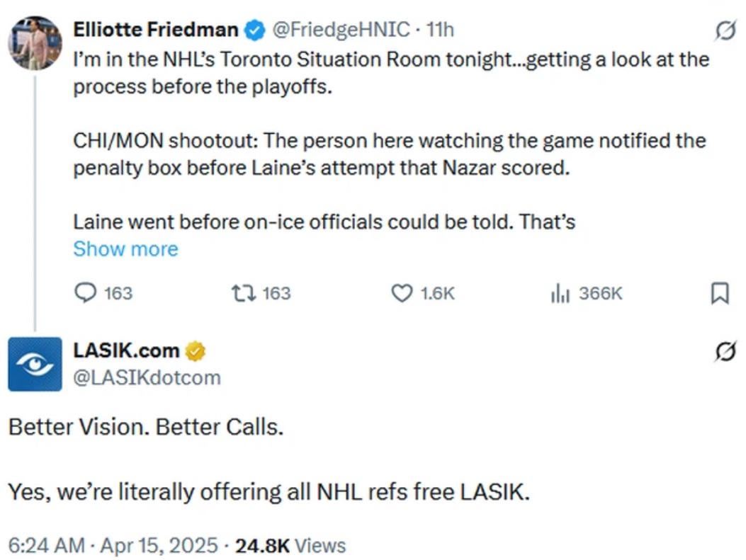Open the tweet timestamp showing 11h
The height and width of the screenshot is (560, 746).
coord(443,29)
